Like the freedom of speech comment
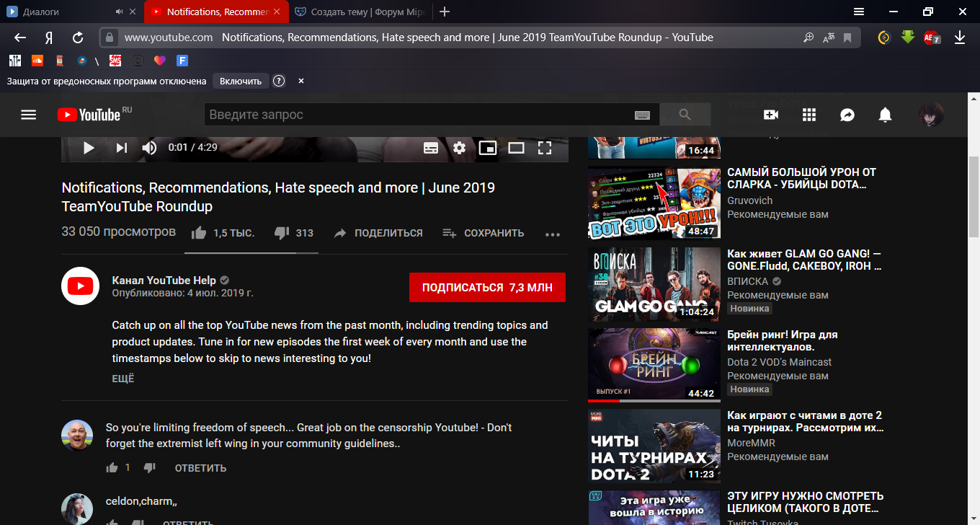The height and width of the screenshot is (525, 980). [x=112, y=467]
